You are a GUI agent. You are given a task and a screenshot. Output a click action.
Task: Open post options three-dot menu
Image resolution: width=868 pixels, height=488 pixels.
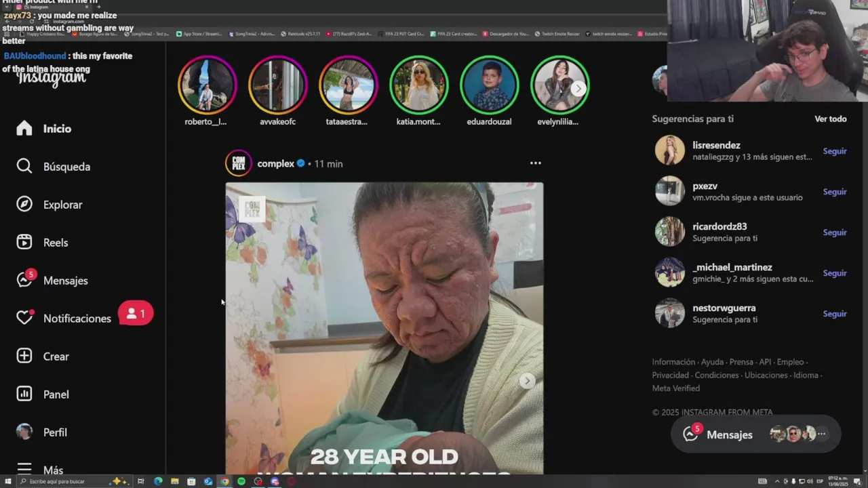536,163
